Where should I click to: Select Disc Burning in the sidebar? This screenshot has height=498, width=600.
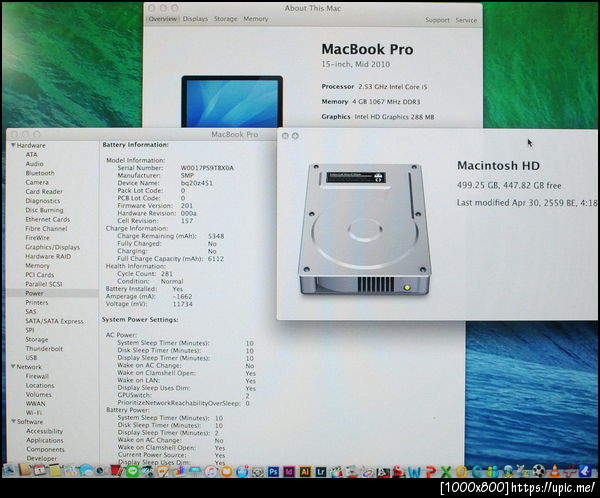coord(44,210)
